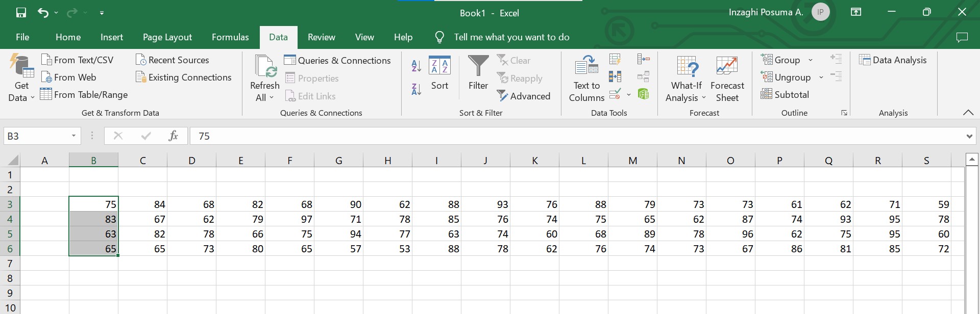
Task: Switch to the Formulas tab
Action: (230, 37)
